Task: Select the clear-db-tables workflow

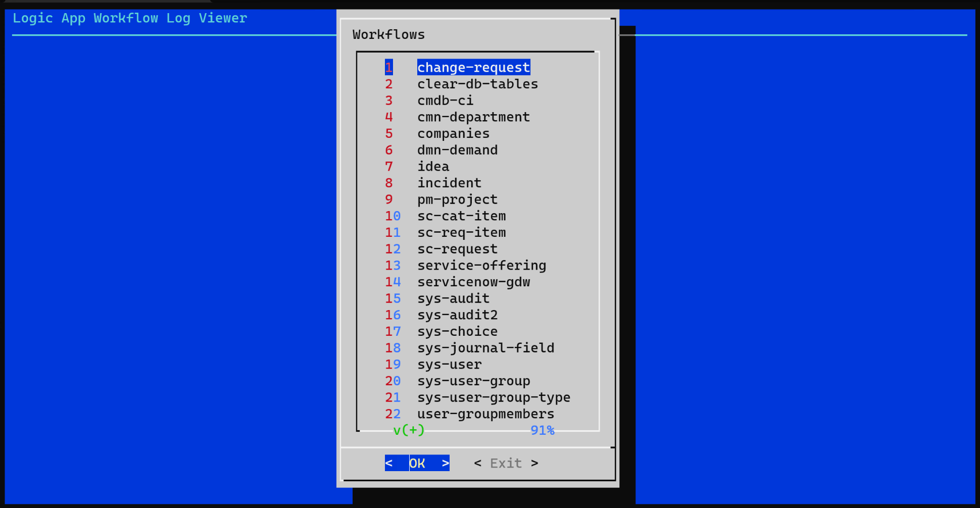Action: [x=477, y=84]
